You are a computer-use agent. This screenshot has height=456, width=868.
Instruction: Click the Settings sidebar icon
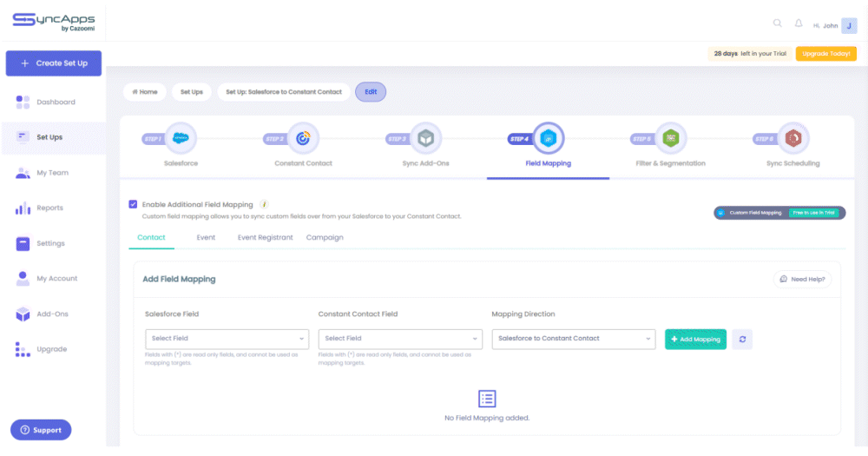(23, 243)
